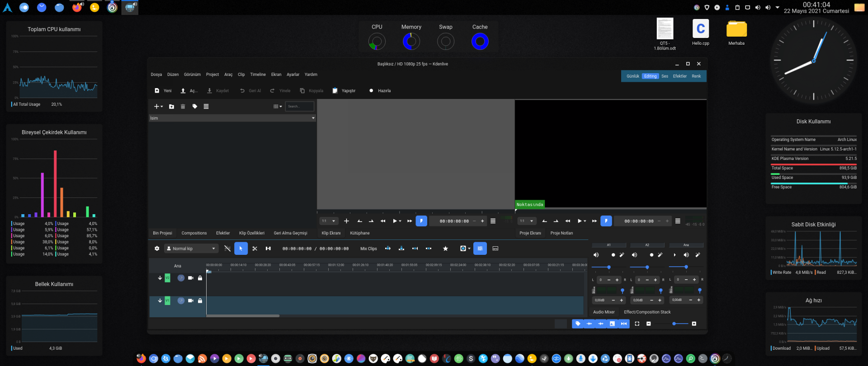Click the Hazırla render button
868x366 pixels.
point(380,91)
